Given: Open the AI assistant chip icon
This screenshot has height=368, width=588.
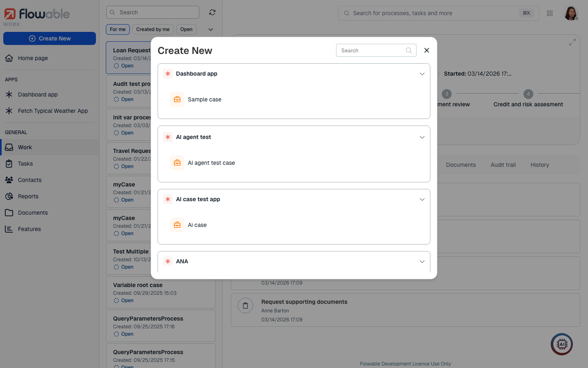Looking at the screenshot, I should [562, 344].
